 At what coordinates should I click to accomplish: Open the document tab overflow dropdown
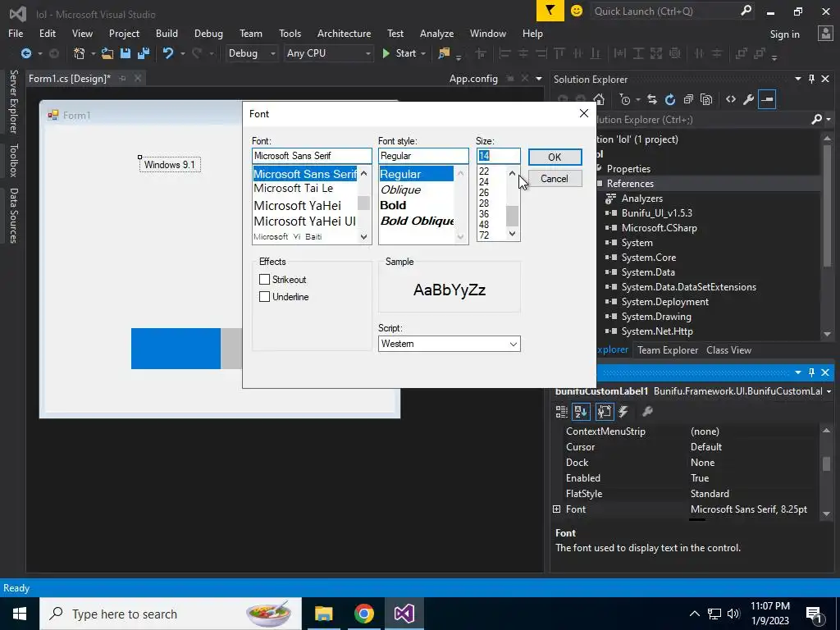tap(539, 79)
